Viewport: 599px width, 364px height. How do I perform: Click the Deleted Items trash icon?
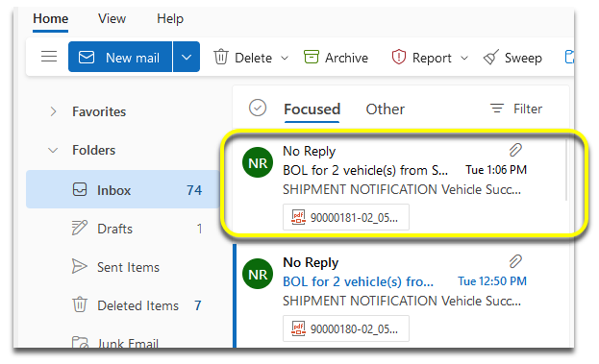tap(80, 304)
